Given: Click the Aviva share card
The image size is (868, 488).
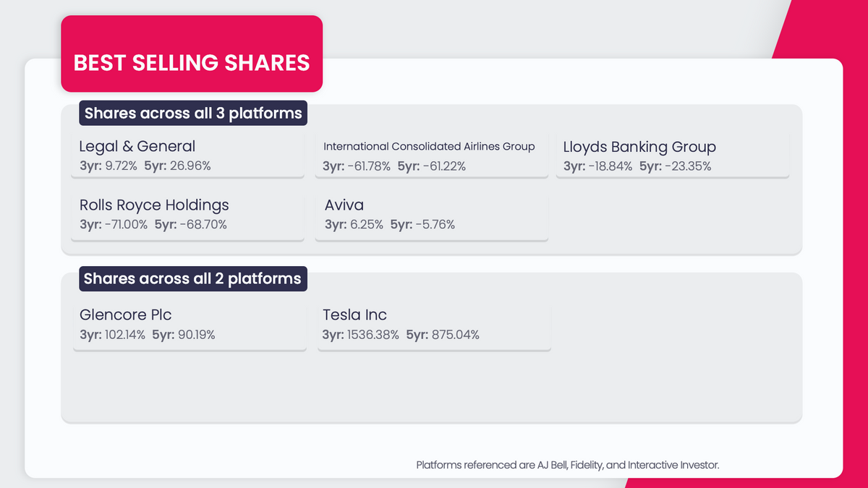Looking at the screenshot, I should [x=431, y=214].
